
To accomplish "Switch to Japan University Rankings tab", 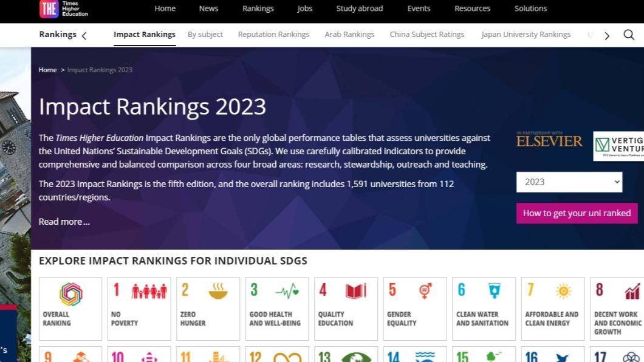I will 526,35.
